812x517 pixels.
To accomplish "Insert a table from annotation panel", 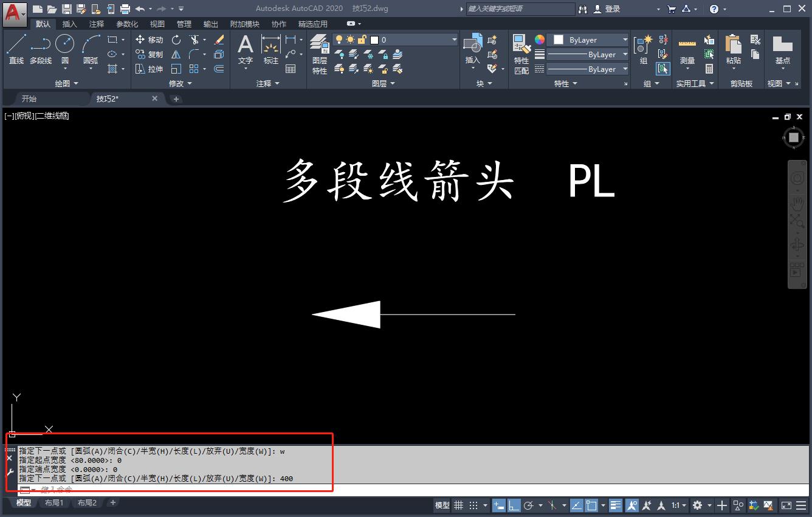I will click(291, 69).
